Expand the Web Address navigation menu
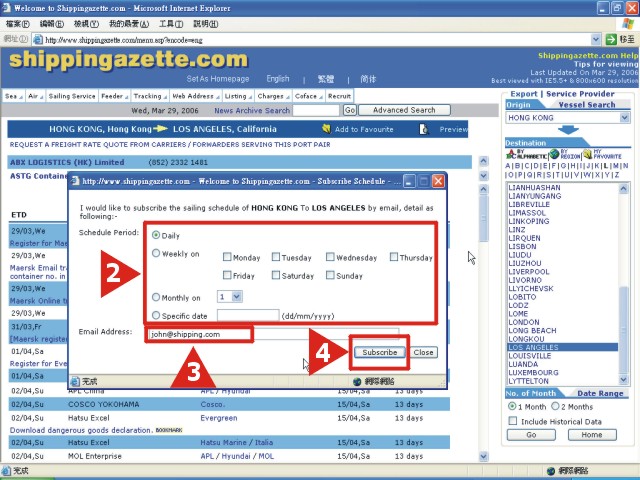The width and height of the screenshot is (640, 480). 196,96
